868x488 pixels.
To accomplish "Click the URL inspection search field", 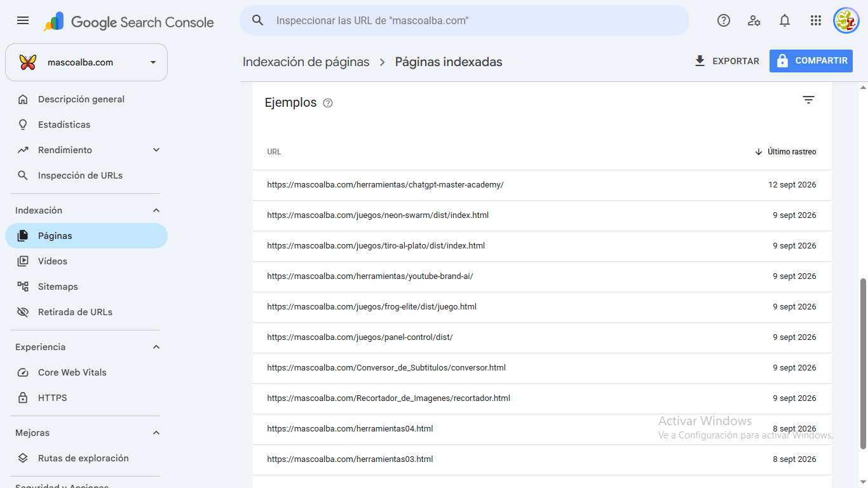I will tap(464, 20).
